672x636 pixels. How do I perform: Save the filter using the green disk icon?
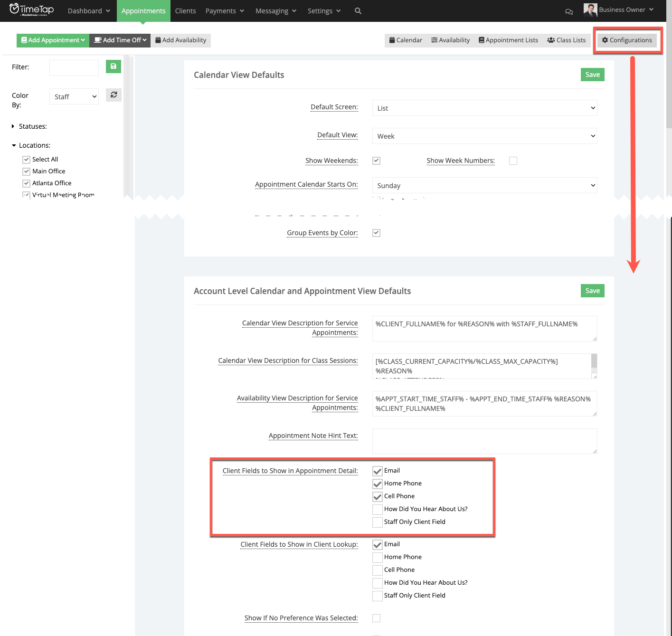click(113, 66)
